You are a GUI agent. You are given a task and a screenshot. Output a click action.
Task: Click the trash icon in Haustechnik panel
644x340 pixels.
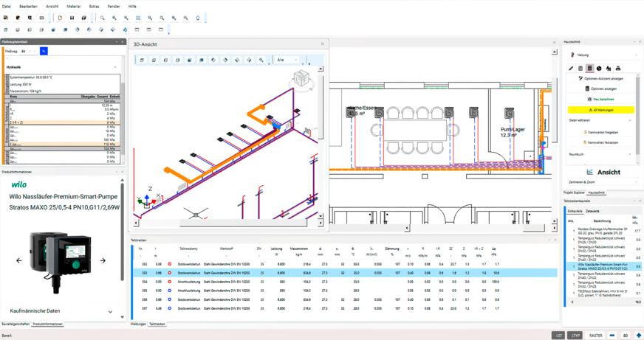[x=580, y=69]
